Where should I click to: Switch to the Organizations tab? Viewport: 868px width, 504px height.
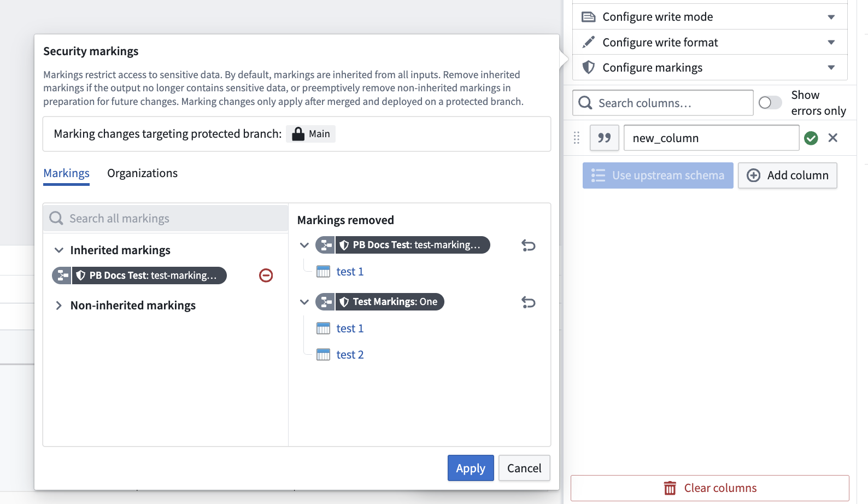(142, 173)
